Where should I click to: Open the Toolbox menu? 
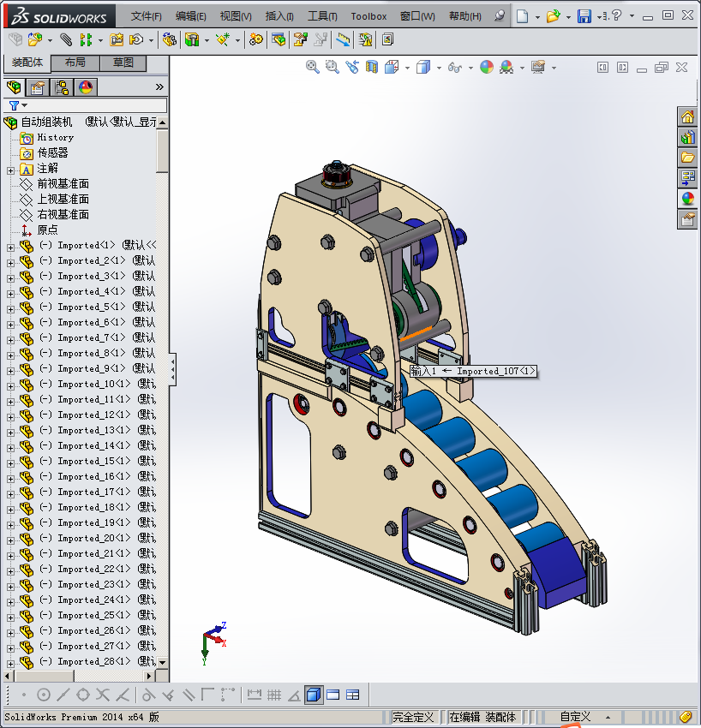tap(368, 16)
